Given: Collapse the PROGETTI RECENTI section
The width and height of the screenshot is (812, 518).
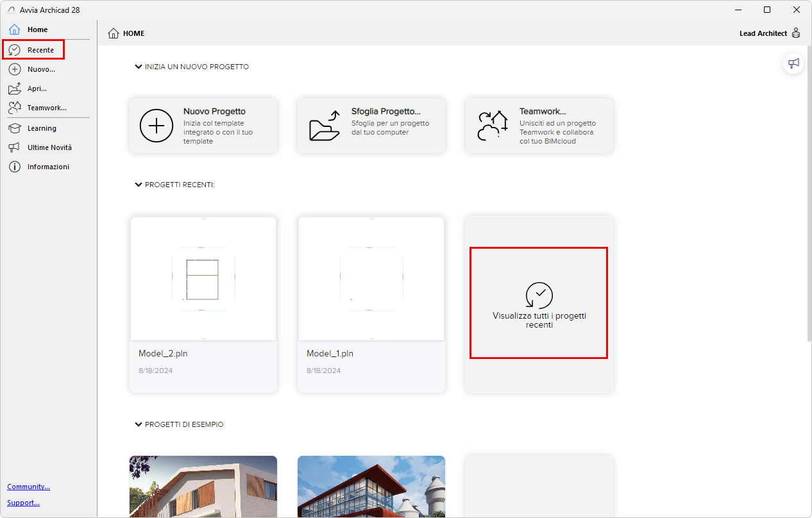Looking at the screenshot, I should coord(138,185).
